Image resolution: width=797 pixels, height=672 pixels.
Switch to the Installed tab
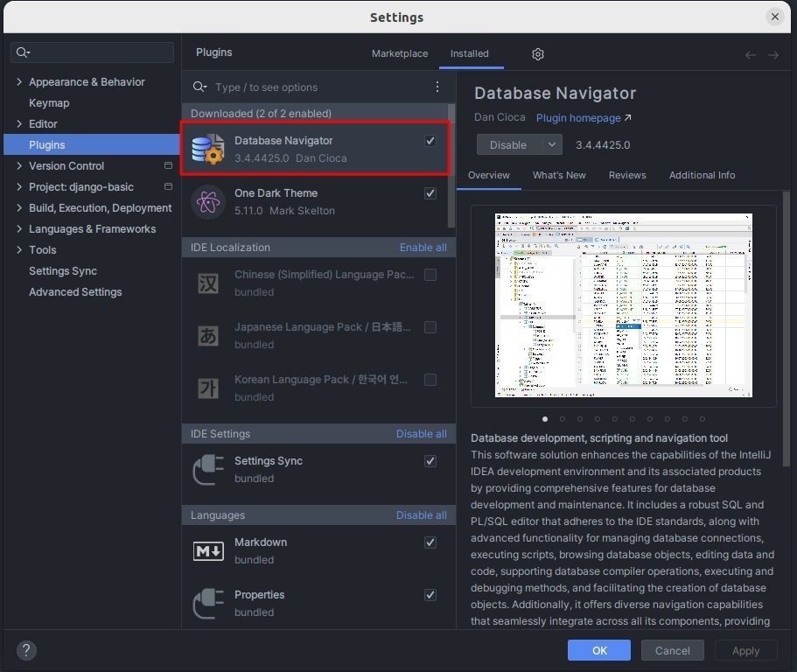(469, 53)
